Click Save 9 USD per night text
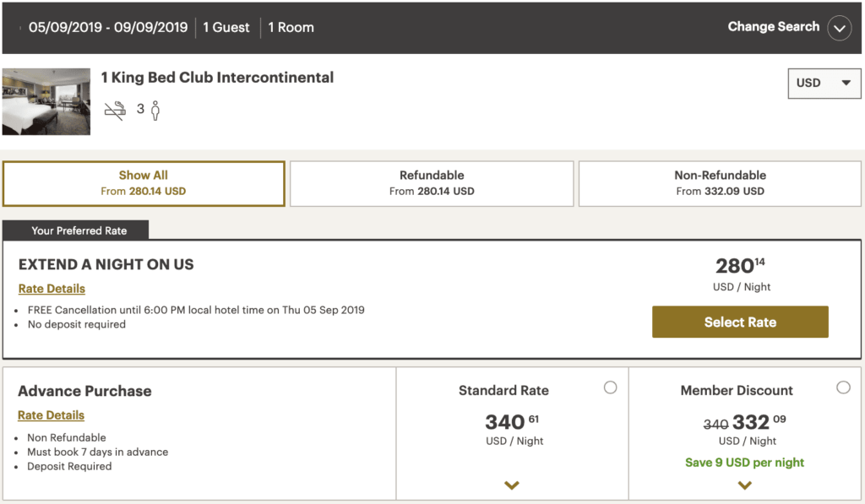Viewport: 865px width, 504px height. [x=745, y=463]
